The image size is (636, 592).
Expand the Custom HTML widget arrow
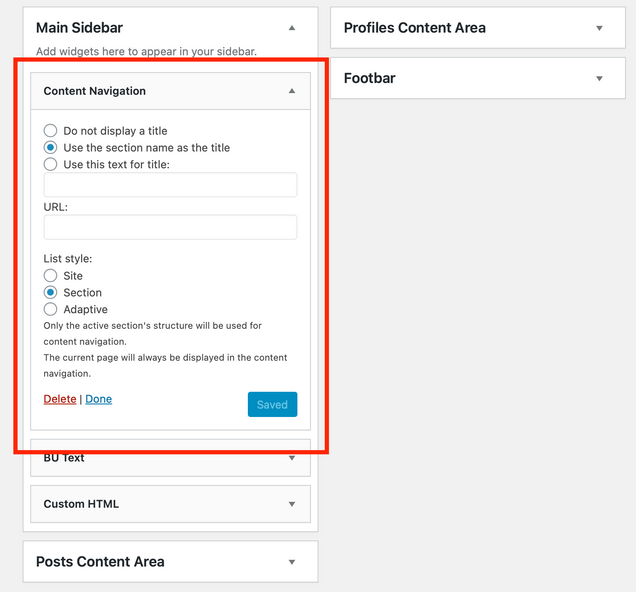pyautogui.click(x=292, y=504)
